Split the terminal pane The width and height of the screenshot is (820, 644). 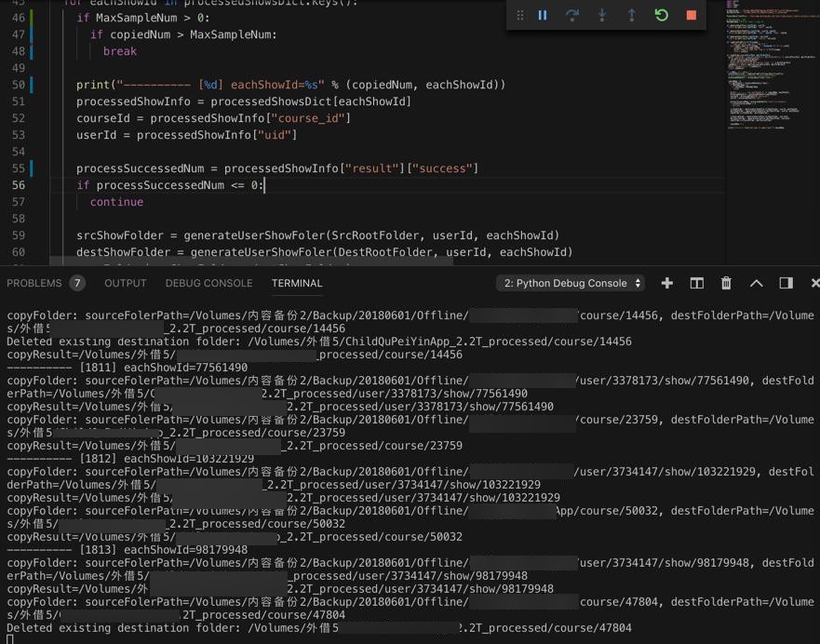pyautogui.click(x=696, y=283)
